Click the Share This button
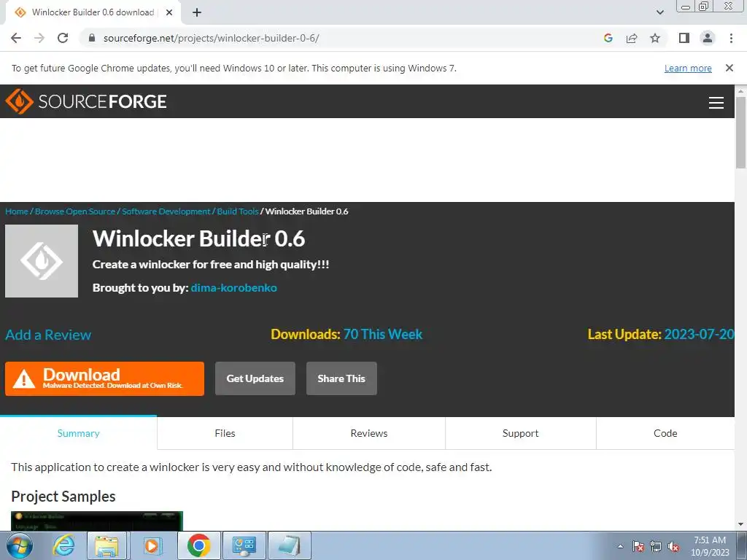Image resolution: width=747 pixels, height=560 pixels. [341, 378]
